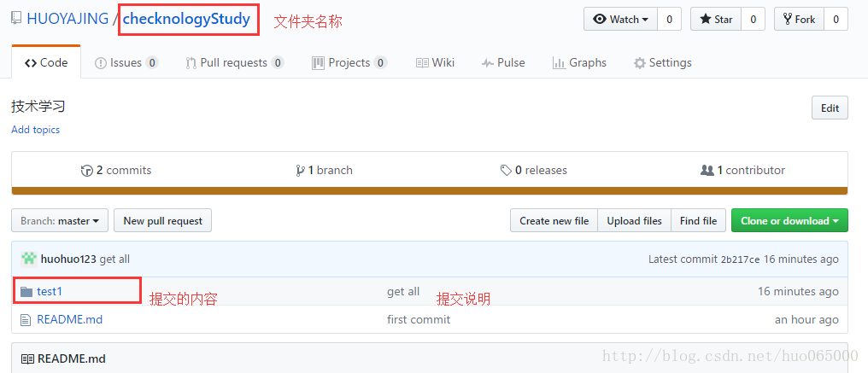
Task: Open the Branch: master dropdown
Action: pyautogui.click(x=61, y=220)
